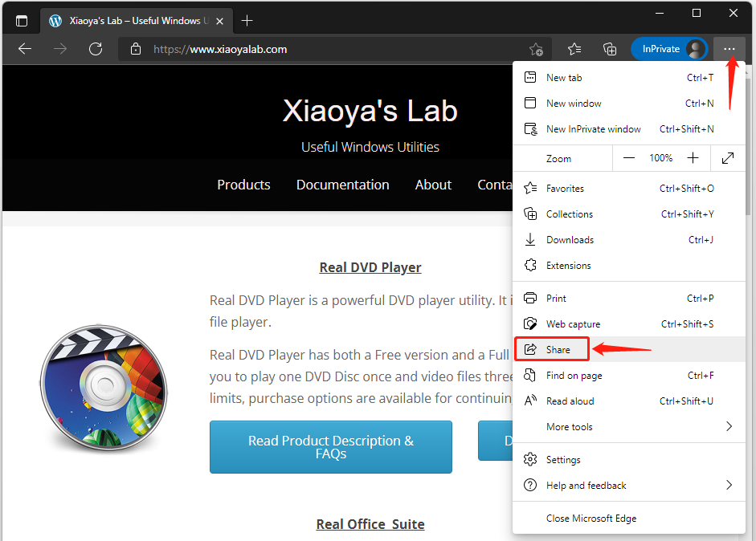
Task: Open the tab actions menu icon
Action: pos(22,21)
